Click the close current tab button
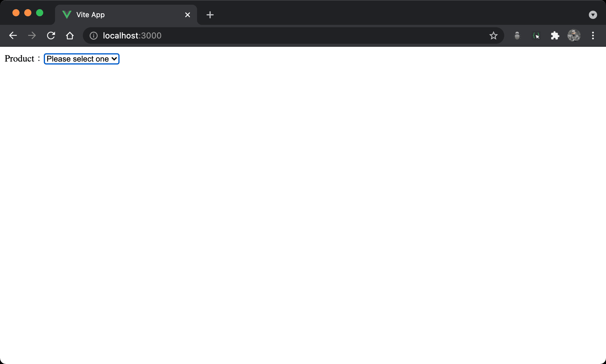 [187, 14]
